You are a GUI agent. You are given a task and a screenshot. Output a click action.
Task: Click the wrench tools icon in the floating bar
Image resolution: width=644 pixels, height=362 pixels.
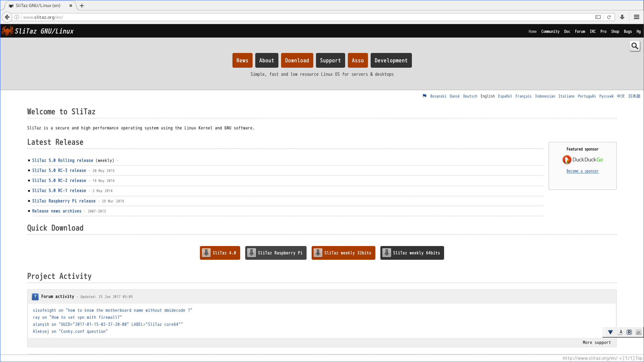coord(639,332)
